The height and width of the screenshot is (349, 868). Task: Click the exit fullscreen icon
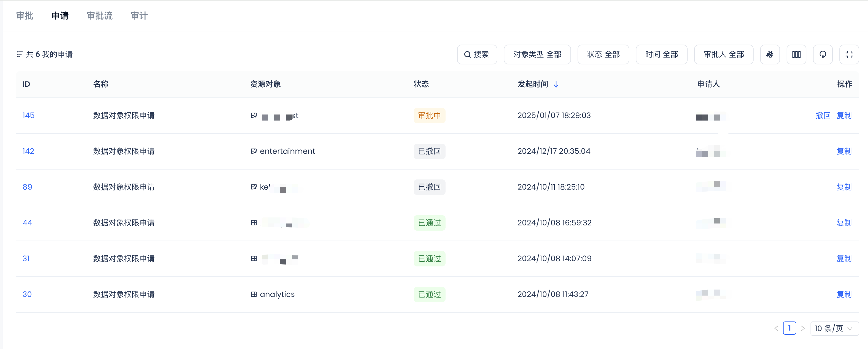tap(849, 54)
